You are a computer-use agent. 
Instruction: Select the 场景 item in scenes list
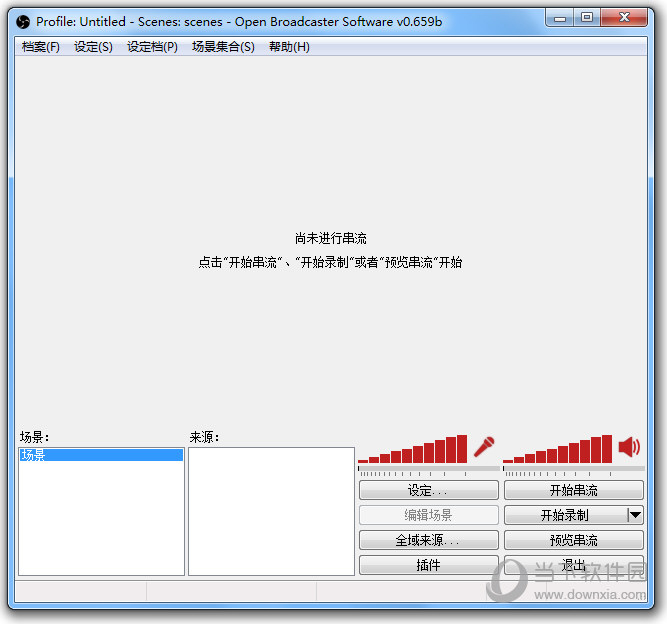[x=100, y=455]
